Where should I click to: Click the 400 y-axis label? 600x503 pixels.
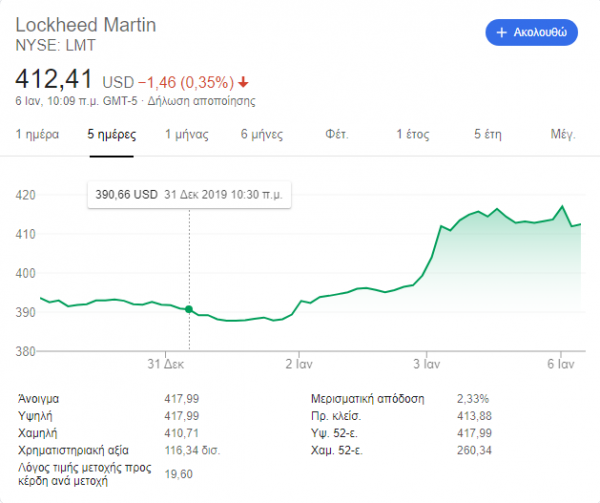pyautogui.click(x=25, y=273)
